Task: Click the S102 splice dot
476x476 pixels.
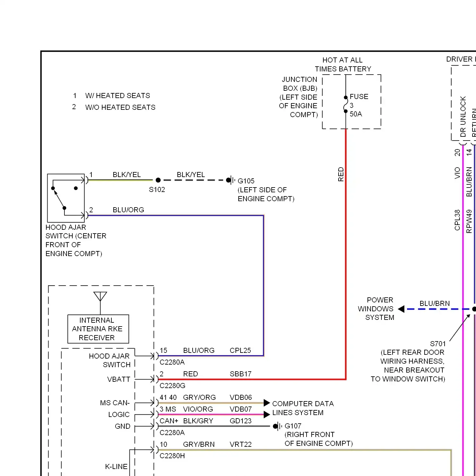Action: click(158, 180)
